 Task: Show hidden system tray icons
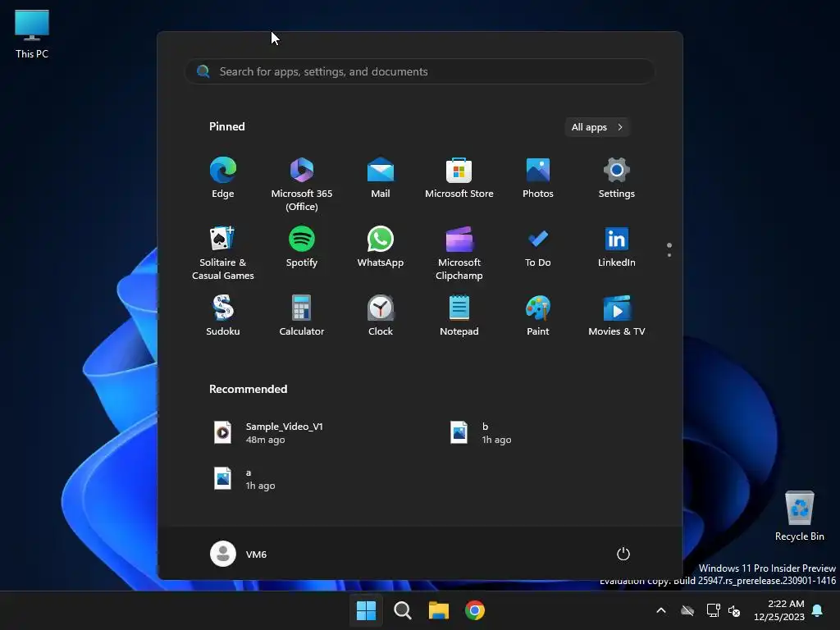click(x=661, y=610)
